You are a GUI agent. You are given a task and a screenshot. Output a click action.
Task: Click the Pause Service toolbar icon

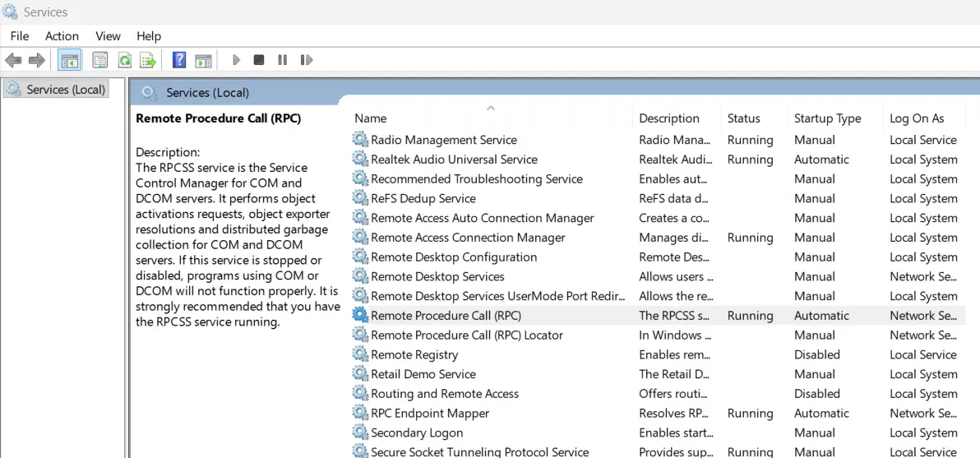[283, 60]
